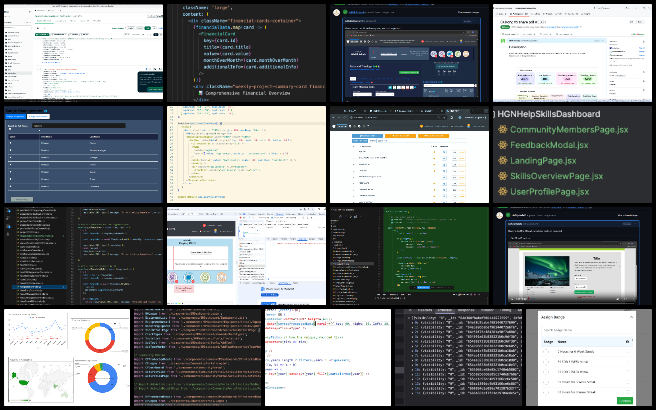Click green button in dark dashboard screenshot
Screen dimensions: 656x410
tap(408, 72)
